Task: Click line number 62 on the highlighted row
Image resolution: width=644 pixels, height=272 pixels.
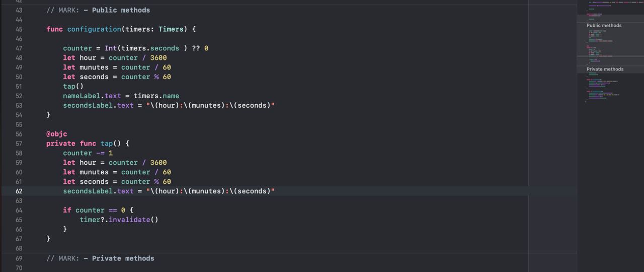Action: pyautogui.click(x=19, y=191)
